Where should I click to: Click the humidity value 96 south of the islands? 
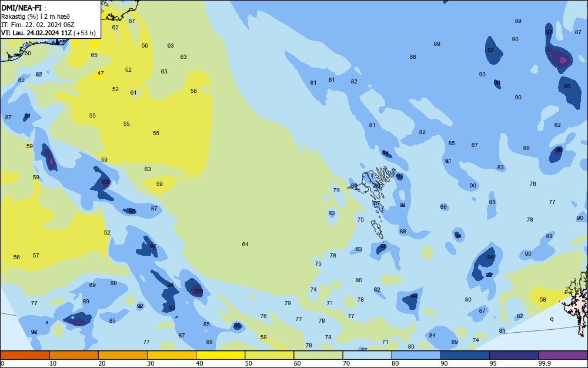[x=383, y=246]
